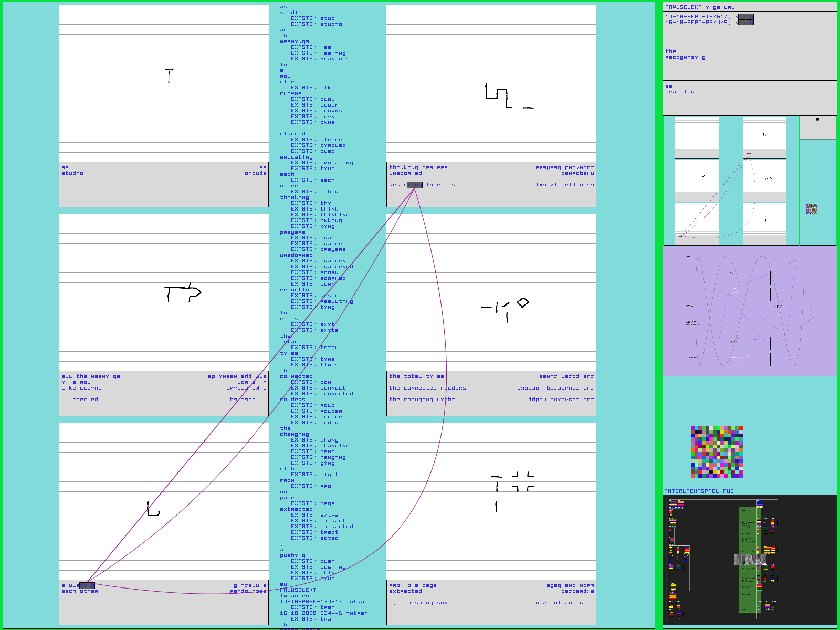The height and width of the screenshot is (630, 840).
Task: Open the purple sine-wave thumbnail
Action: click(x=749, y=310)
